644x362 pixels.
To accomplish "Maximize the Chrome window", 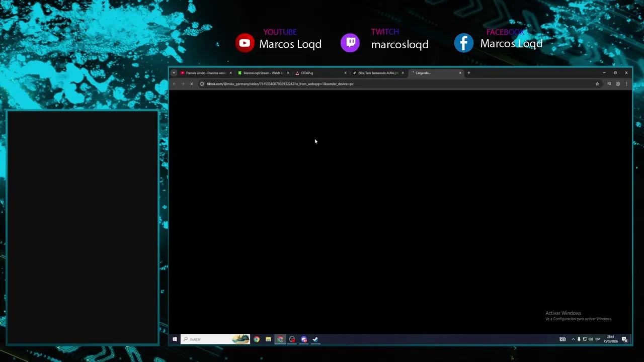I will tap(615, 73).
